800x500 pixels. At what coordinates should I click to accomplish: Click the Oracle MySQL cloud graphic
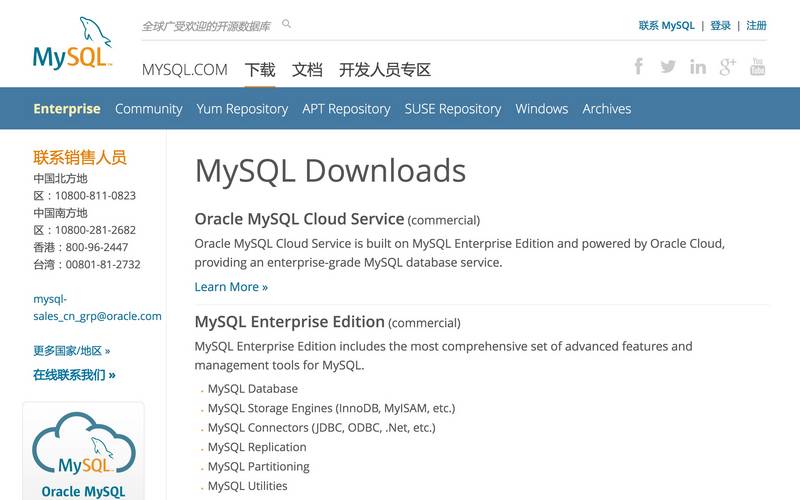click(84, 443)
